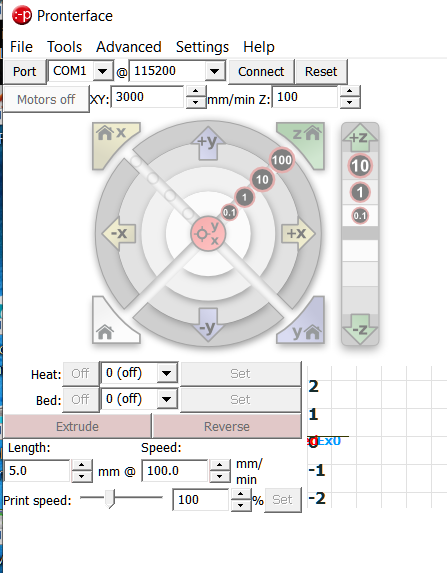Focus the print speed percent field
The height and width of the screenshot is (573, 447).
pyautogui.click(x=201, y=500)
